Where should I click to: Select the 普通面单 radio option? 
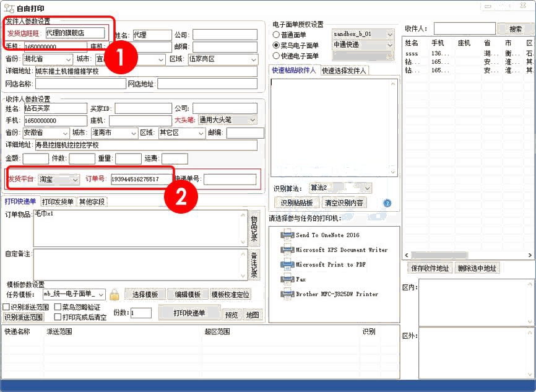click(x=276, y=35)
